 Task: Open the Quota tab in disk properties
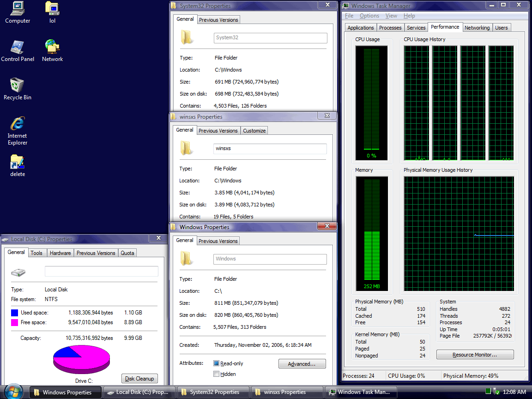tap(127, 253)
